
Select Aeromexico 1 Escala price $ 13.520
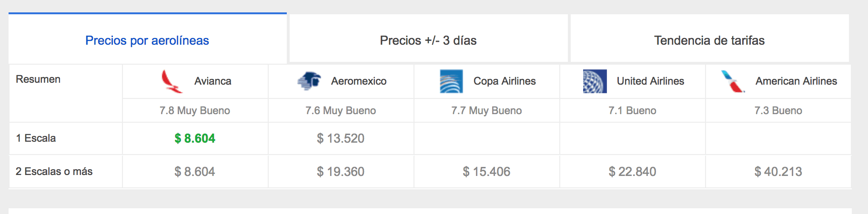pyautogui.click(x=341, y=138)
